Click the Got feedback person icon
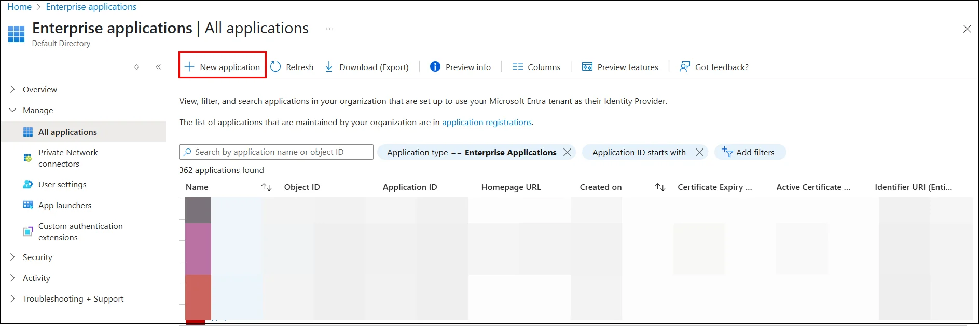This screenshot has width=980, height=326. [685, 67]
